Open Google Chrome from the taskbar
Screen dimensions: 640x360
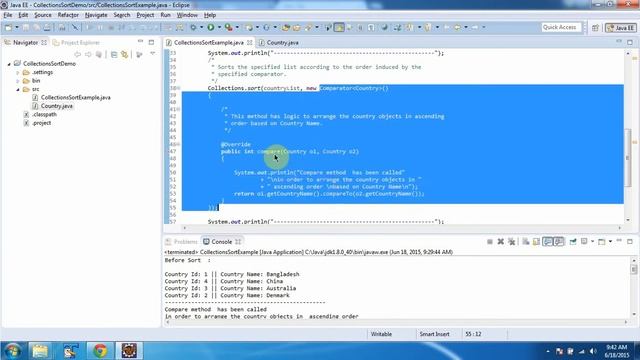[x=100, y=351]
